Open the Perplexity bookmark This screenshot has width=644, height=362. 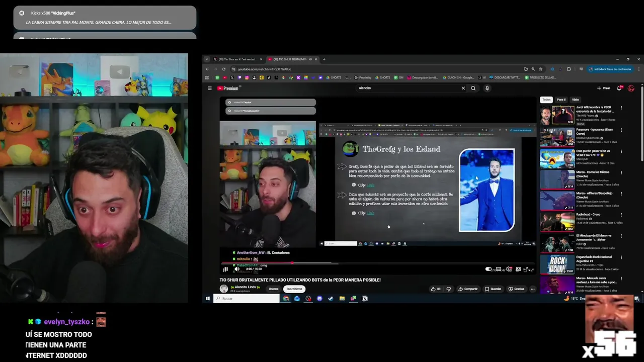[x=363, y=77]
